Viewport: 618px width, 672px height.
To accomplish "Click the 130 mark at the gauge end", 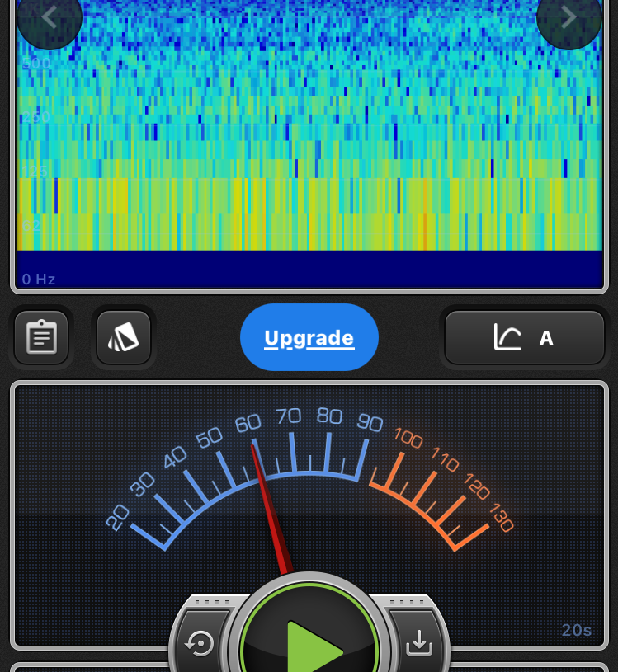I will coord(500,517).
